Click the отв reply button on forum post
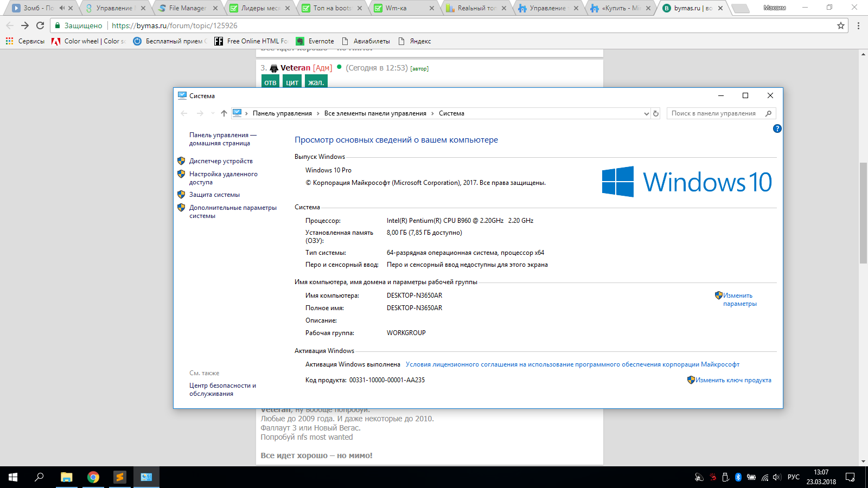This screenshot has height=488, width=868. [x=270, y=82]
